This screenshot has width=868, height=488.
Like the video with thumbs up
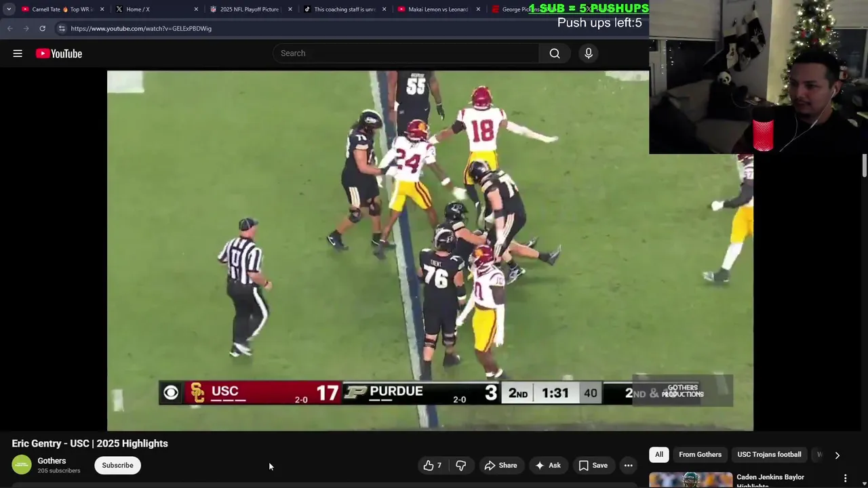click(433, 466)
